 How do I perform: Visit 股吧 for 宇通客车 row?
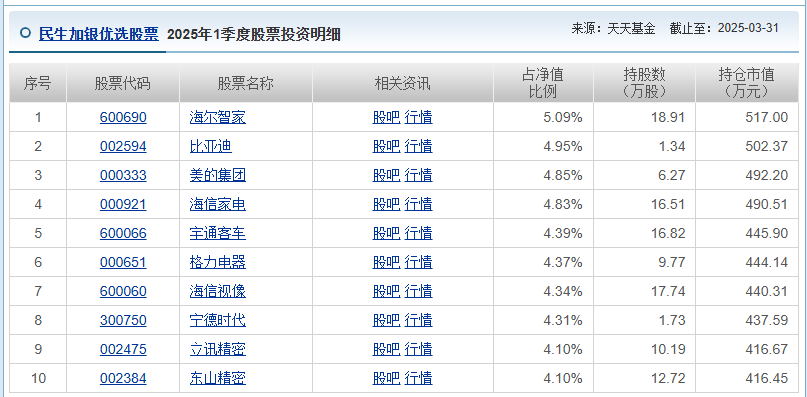click(x=386, y=233)
